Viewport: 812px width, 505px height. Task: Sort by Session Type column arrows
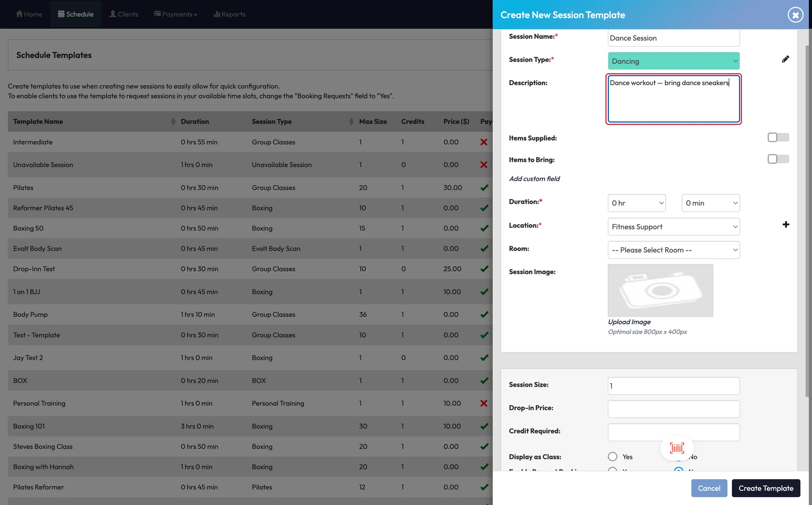pos(351,121)
